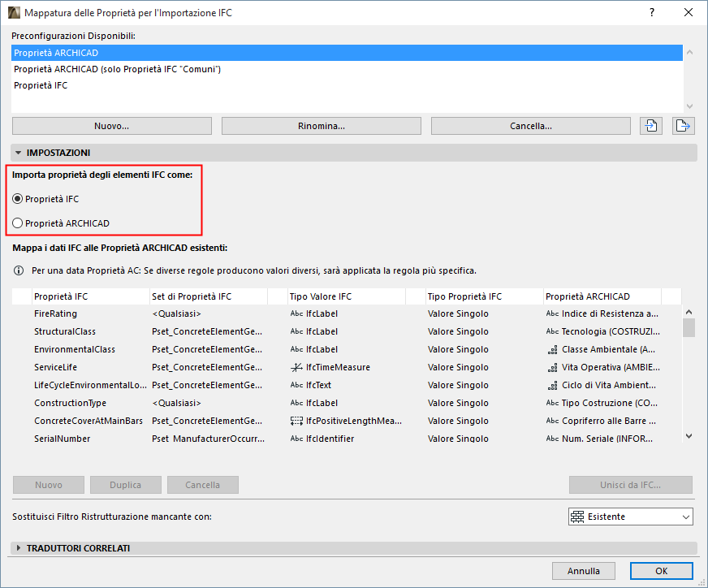Click the Set di Proprietà IFC column header
This screenshot has height=588, width=708.
pos(208,296)
